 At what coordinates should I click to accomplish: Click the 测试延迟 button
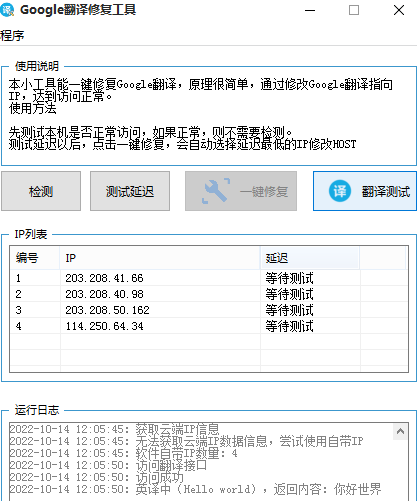pyautogui.click(x=130, y=191)
